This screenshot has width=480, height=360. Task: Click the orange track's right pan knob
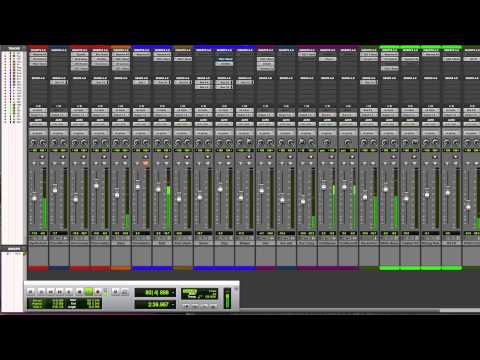click(125, 142)
